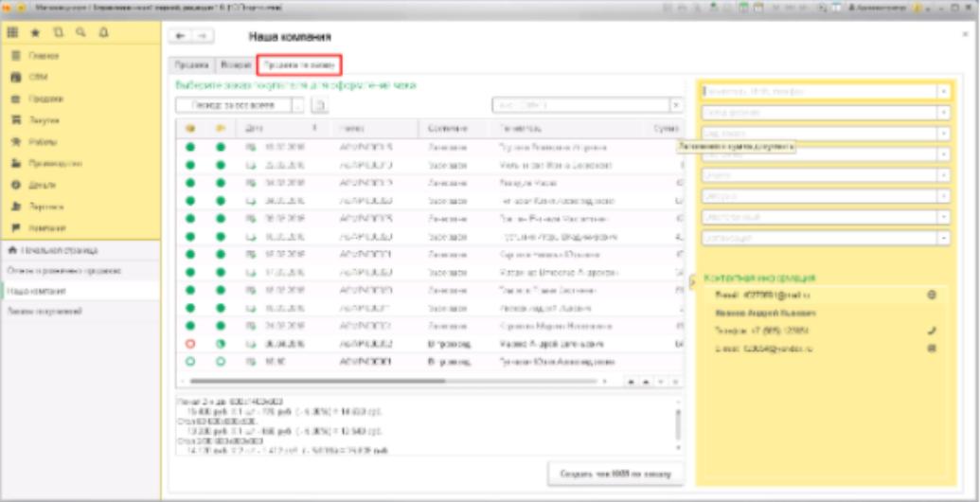980x502 pixels.
Task: Switch to the Возврат tab
Action: click(236, 65)
